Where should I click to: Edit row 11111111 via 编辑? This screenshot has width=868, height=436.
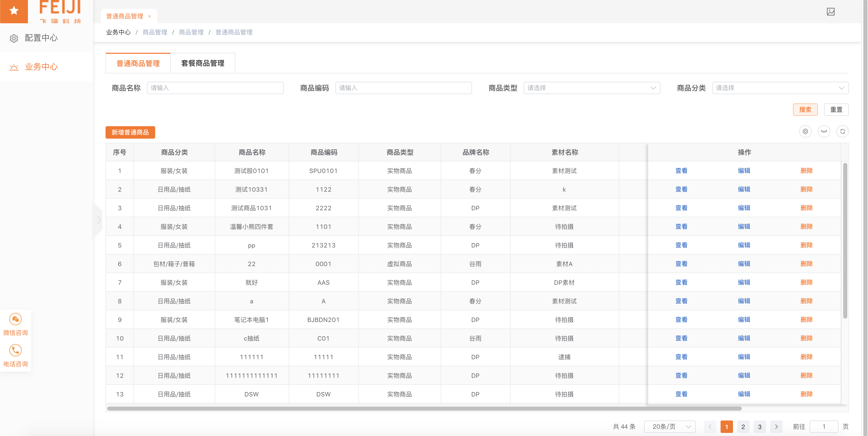point(744,375)
